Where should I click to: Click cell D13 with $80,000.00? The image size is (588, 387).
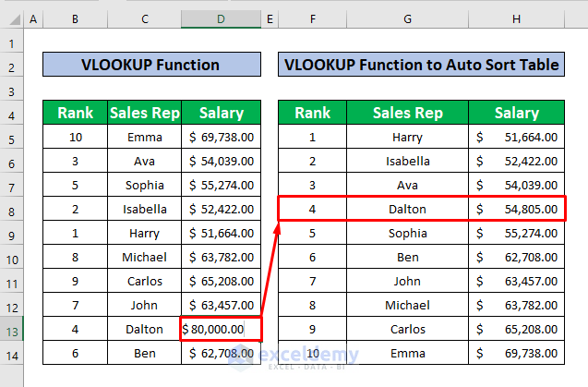coord(222,328)
